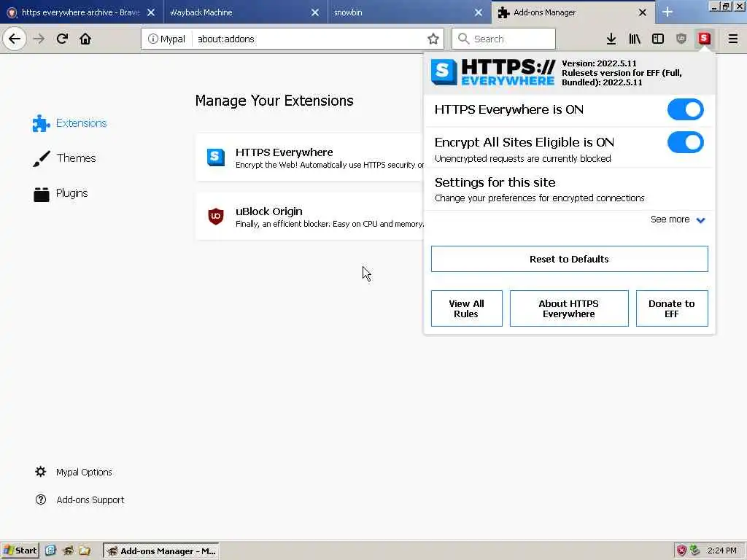Click the folder quick launch icon in taskbar
Screen dimensions: 747x560
click(85, 551)
